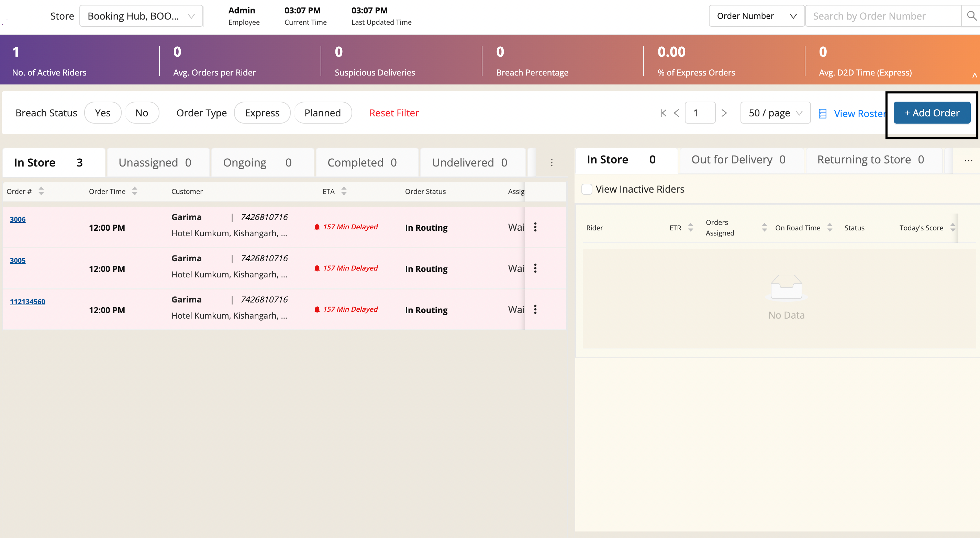Click the View Roster calendar icon
Screen dimensions: 980x538
pos(823,114)
